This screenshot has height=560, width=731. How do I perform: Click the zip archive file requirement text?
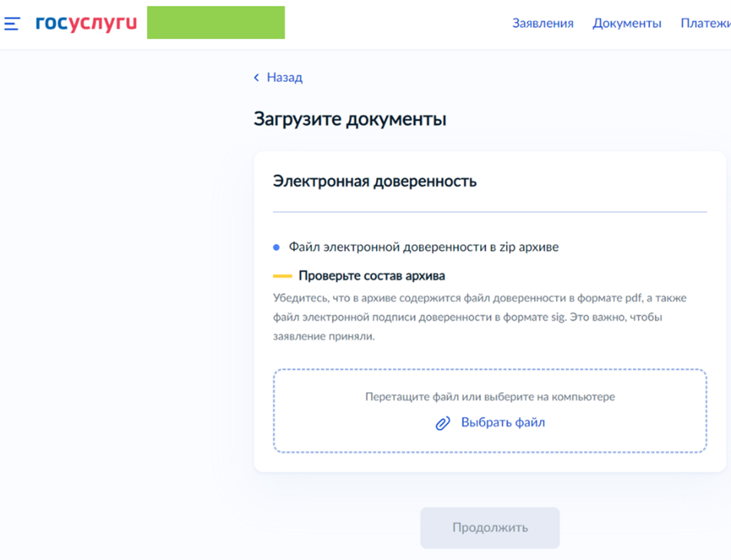coord(423,248)
